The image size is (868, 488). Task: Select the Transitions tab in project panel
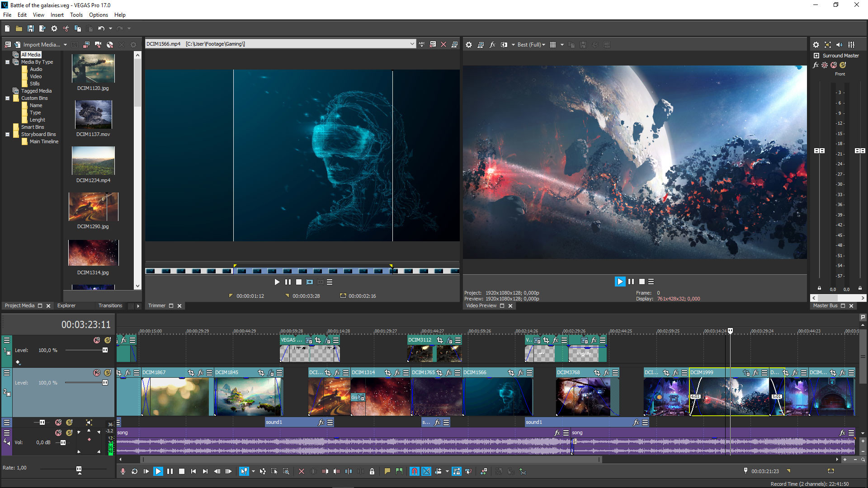110,305
